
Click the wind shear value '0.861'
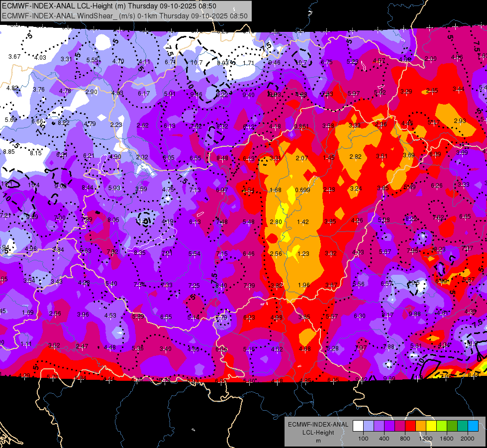click(301, 126)
